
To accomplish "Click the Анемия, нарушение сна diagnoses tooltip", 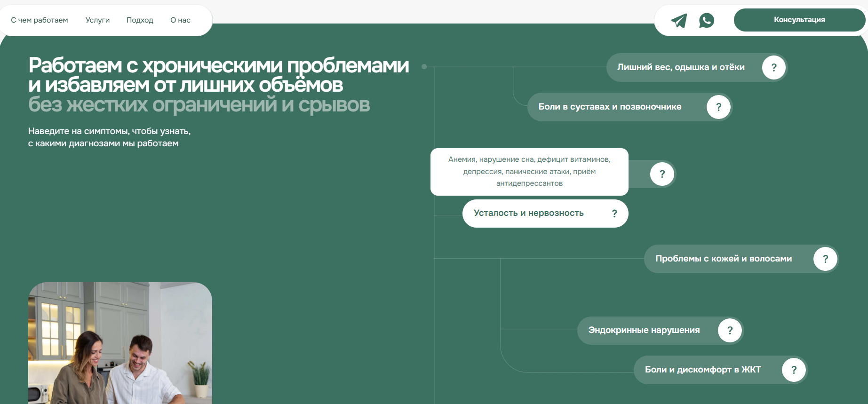I will pyautogui.click(x=529, y=172).
